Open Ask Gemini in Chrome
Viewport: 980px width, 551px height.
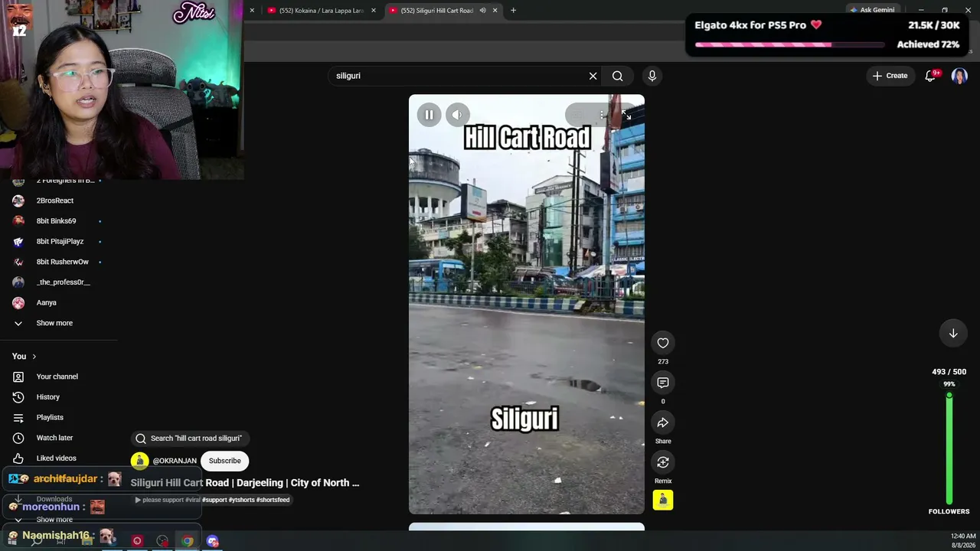pos(871,10)
